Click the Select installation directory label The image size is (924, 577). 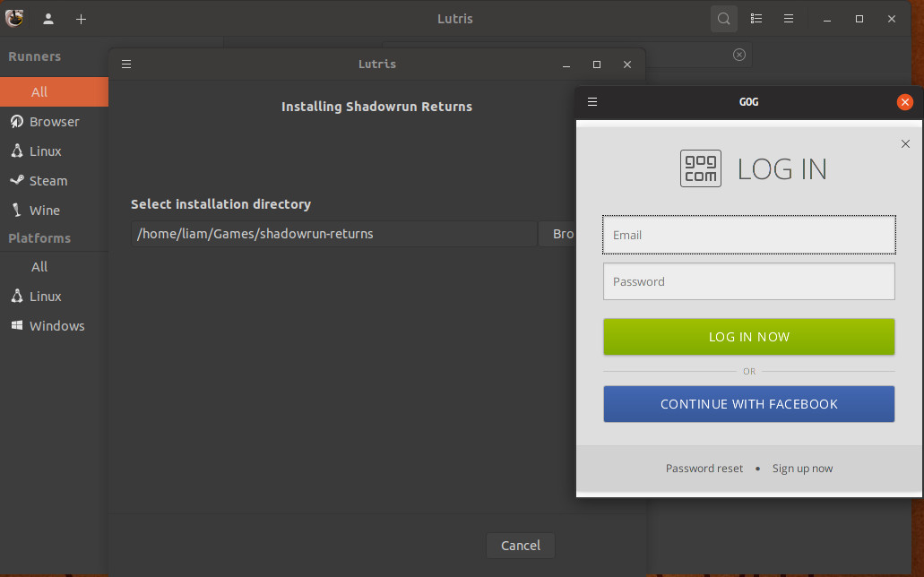click(x=221, y=204)
